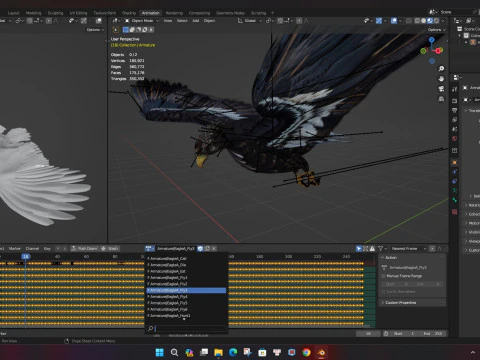Open File Explorer from the taskbar
Screen dimensions: 480x360
coord(218,352)
